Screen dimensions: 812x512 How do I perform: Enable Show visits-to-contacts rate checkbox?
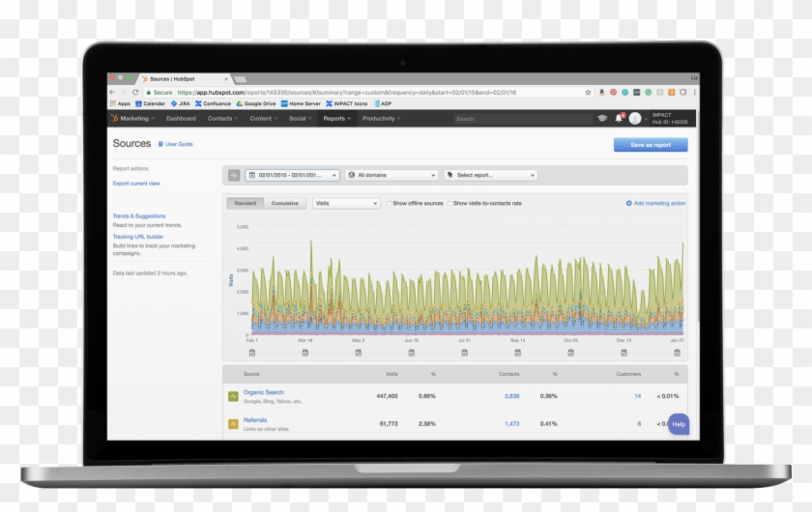pos(449,204)
